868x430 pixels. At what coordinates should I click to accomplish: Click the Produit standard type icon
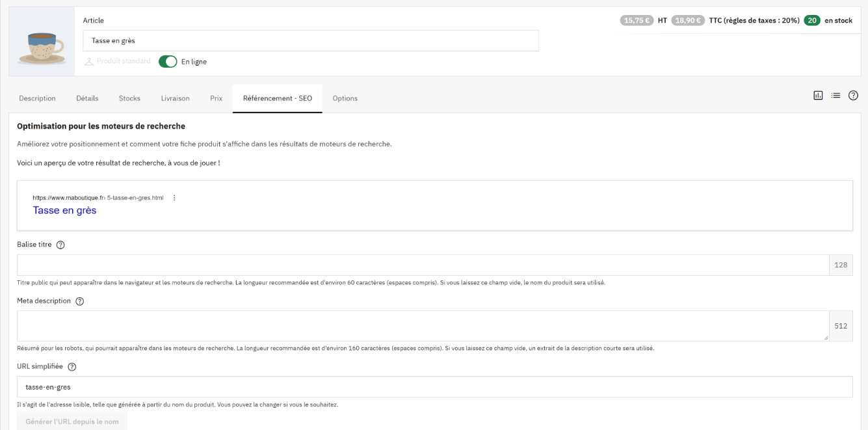tap(89, 62)
